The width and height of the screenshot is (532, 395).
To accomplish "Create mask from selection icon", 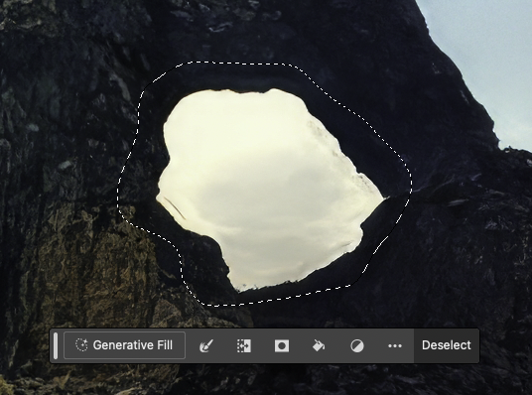I will coord(282,345).
